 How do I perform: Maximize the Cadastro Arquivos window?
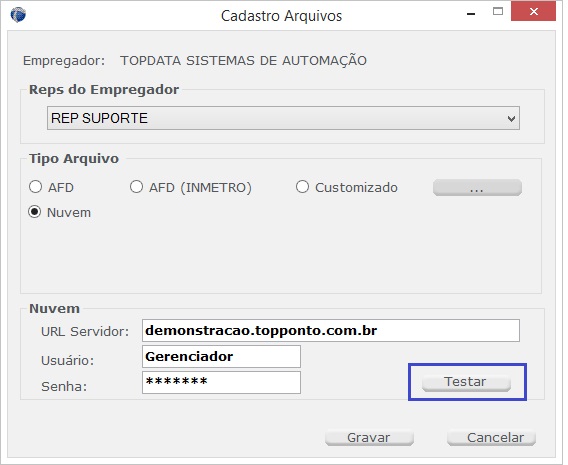point(498,12)
